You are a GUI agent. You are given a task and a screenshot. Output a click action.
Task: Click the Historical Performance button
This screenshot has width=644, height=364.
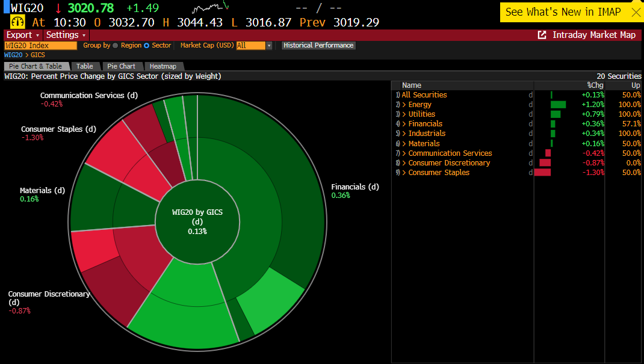tap(318, 46)
